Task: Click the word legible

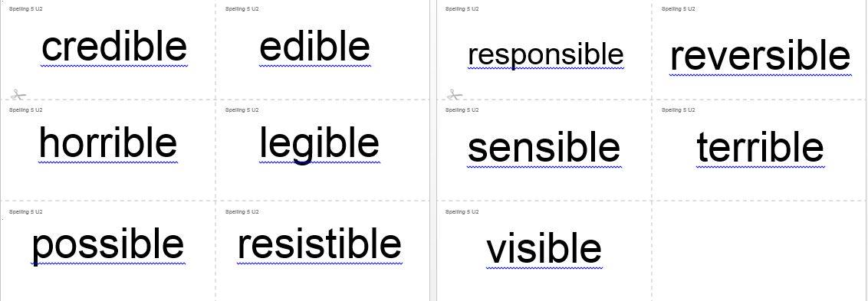Action: click(x=320, y=145)
